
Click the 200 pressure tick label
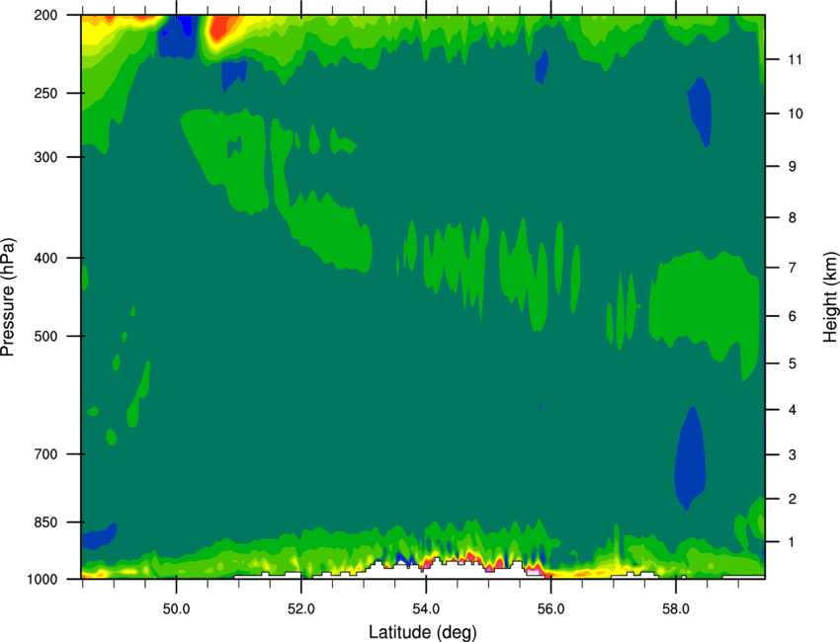point(46,15)
